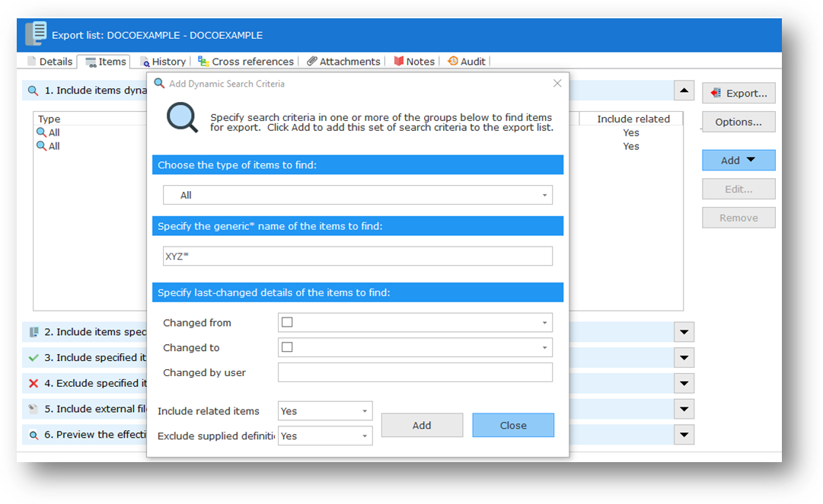Click the magnifier icon beside section 1 header
The image size is (823, 504).
click(33, 91)
